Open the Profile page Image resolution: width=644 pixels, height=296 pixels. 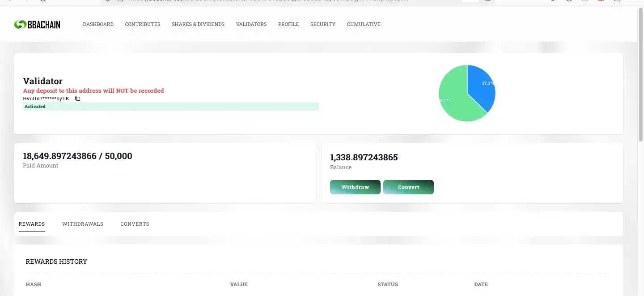click(288, 24)
